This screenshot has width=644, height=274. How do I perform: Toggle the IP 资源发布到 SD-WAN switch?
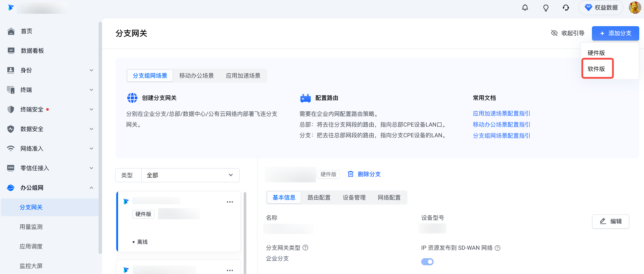click(x=427, y=262)
